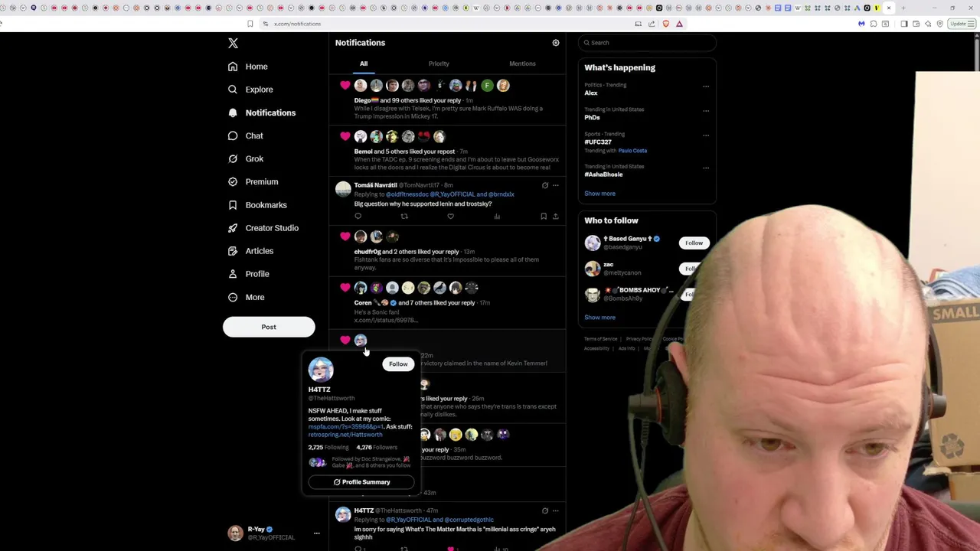Open Profile Summary for H4TTZ
This screenshot has width=980, height=551.
pyautogui.click(x=361, y=482)
